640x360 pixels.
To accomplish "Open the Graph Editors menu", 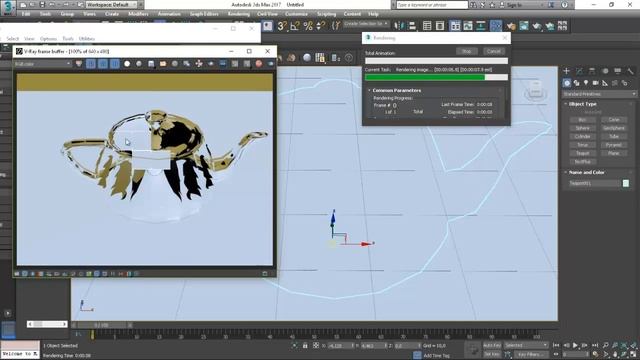I will [204, 14].
